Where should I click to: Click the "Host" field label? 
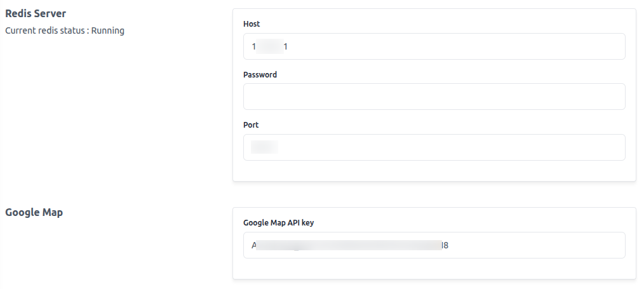252,24
